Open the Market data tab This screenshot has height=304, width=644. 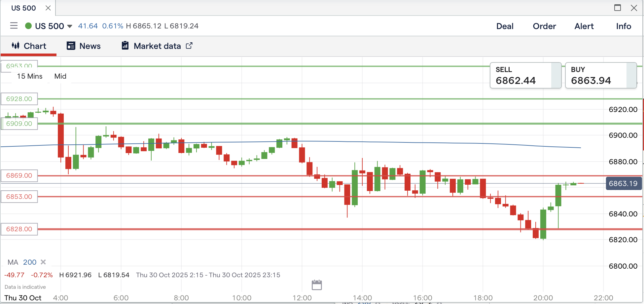click(x=157, y=46)
